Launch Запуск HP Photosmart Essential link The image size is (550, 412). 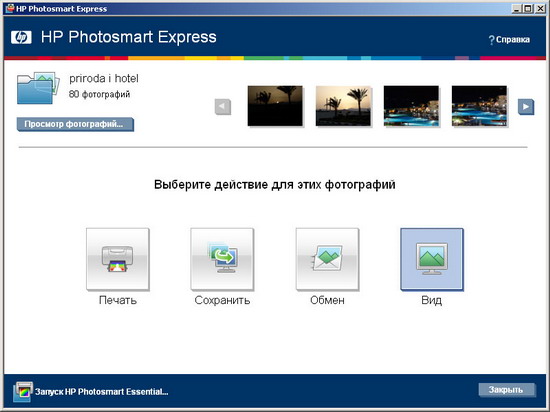click(102, 392)
